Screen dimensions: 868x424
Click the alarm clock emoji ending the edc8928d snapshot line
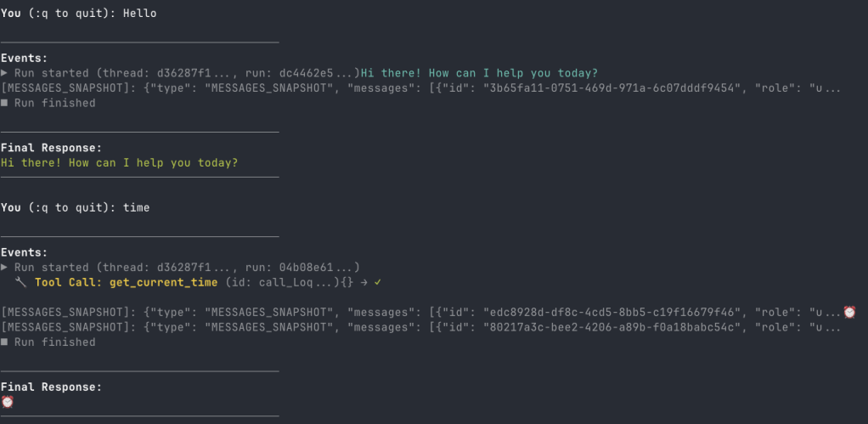[848, 312]
